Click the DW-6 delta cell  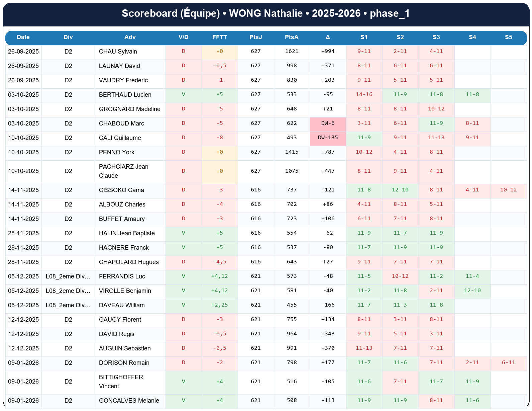328,123
